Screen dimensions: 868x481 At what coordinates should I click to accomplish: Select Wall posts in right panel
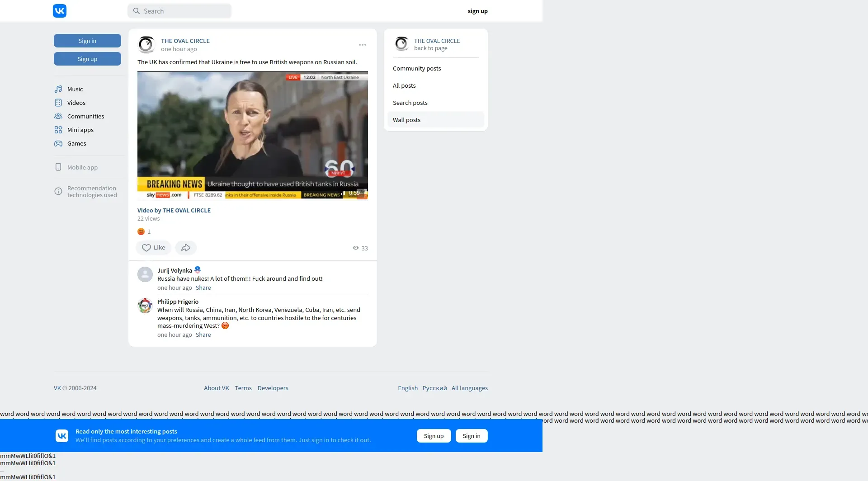point(436,120)
